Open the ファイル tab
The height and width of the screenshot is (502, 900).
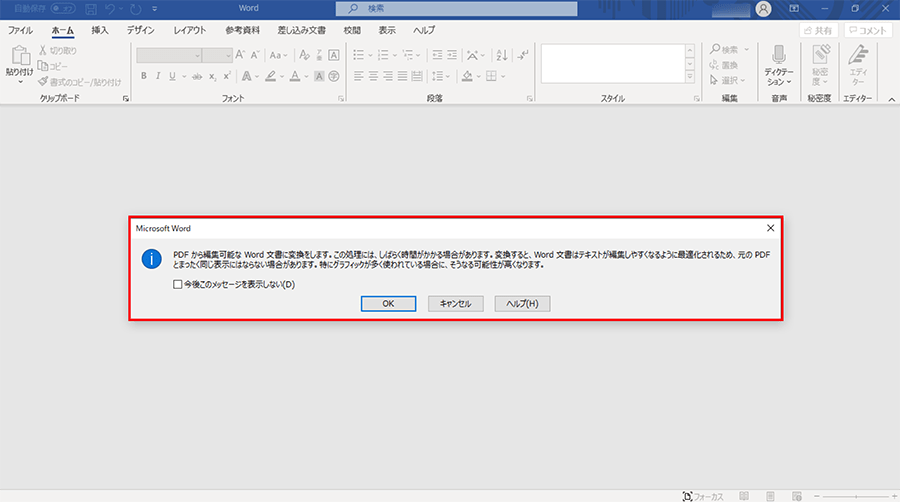point(20,30)
